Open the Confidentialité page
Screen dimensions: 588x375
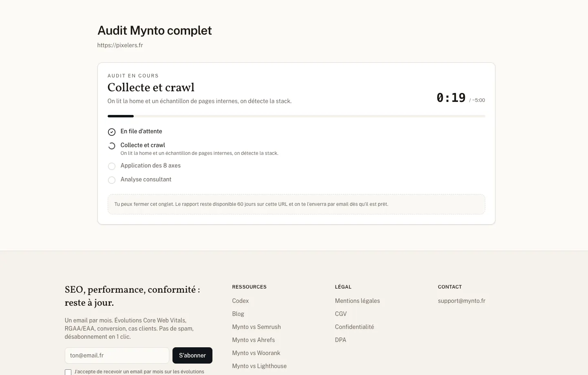click(x=355, y=327)
